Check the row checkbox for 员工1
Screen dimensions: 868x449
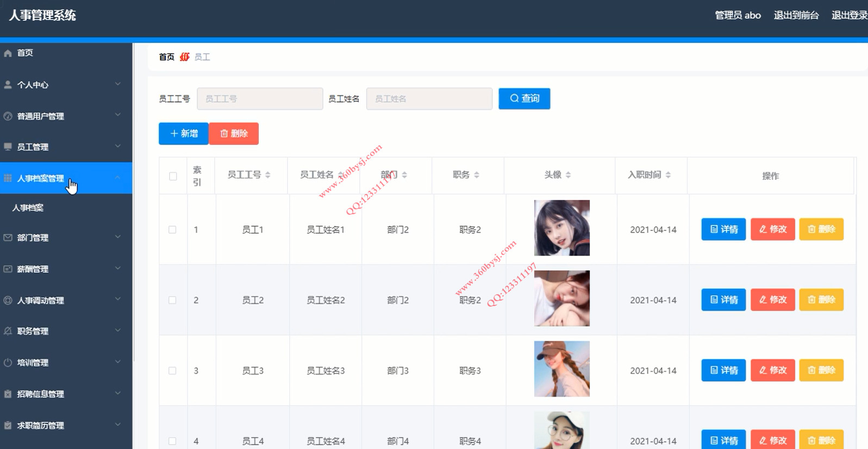tap(172, 229)
